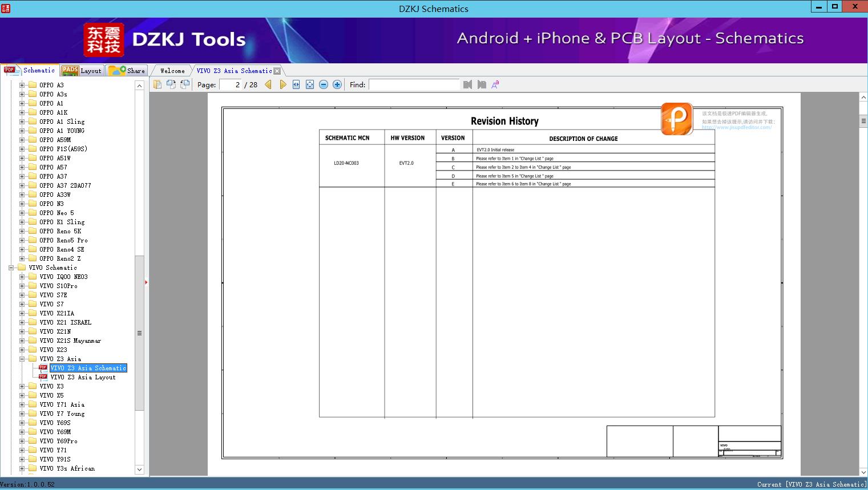Select OPPO A37 2DA077 in tree

[x=66, y=185]
